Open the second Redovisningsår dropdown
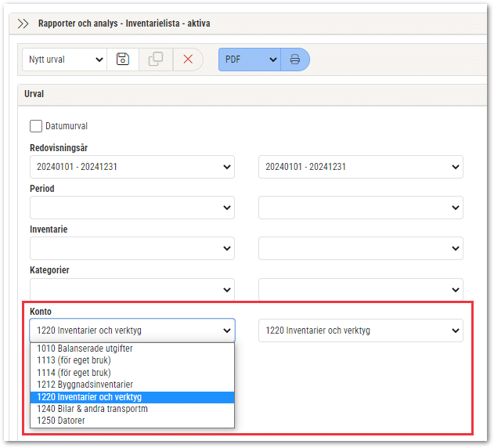Screen dimensions: 494x448 pos(361,167)
